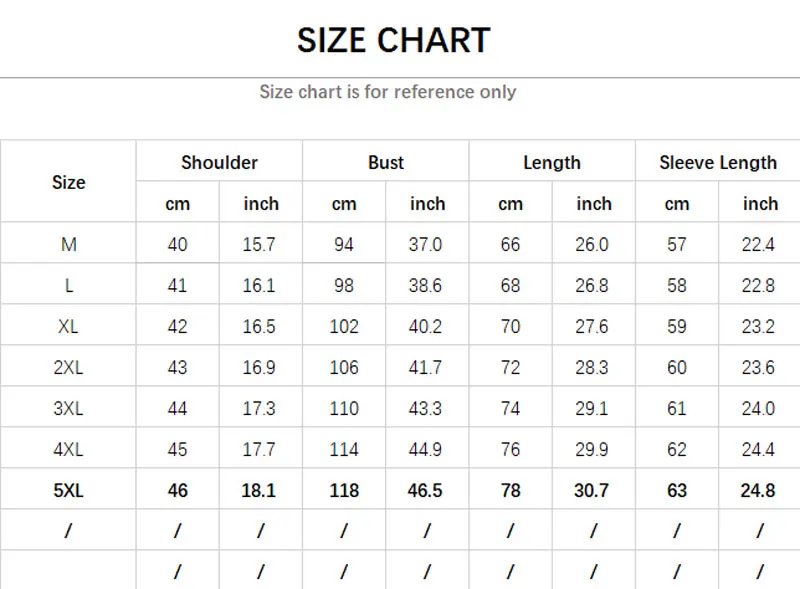Select the bold 5XL size row label
The height and width of the screenshot is (589, 800).
pyautogui.click(x=69, y=491)
